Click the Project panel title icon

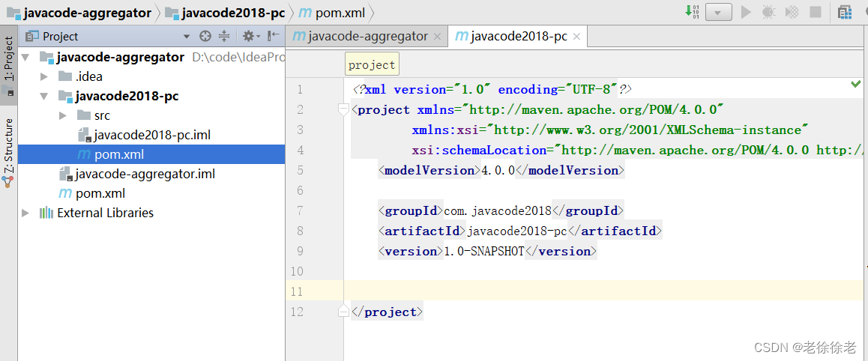pos(33,37)
